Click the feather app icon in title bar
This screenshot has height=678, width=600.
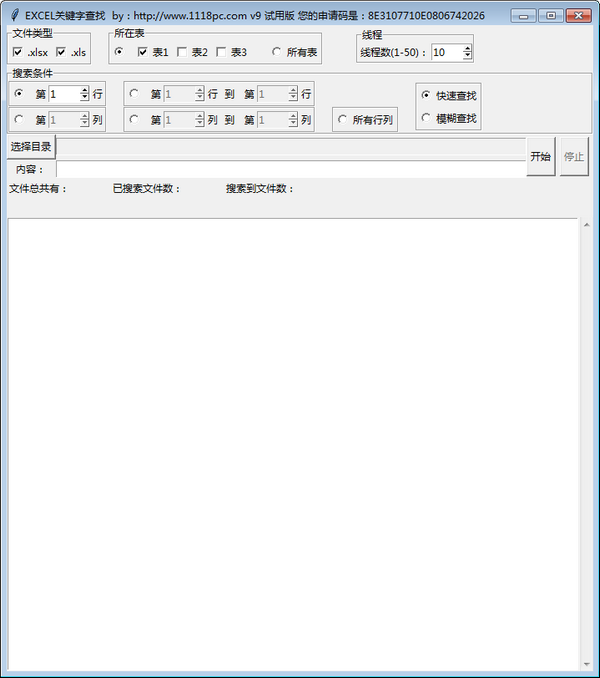(15, 15)
